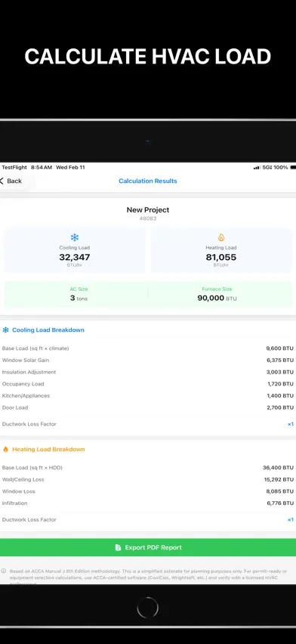Screen dimensions: 296x644
Task: Select cooling Base Load (sq ft × climate) row
Action: coord(148,348)
